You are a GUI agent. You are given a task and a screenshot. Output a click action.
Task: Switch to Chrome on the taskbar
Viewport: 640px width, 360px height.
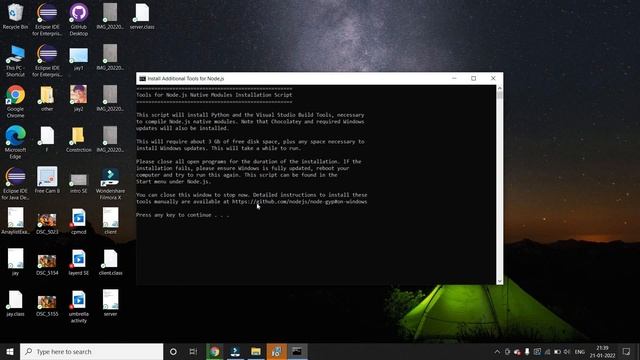pyautogui.click(x=214, y=351)
